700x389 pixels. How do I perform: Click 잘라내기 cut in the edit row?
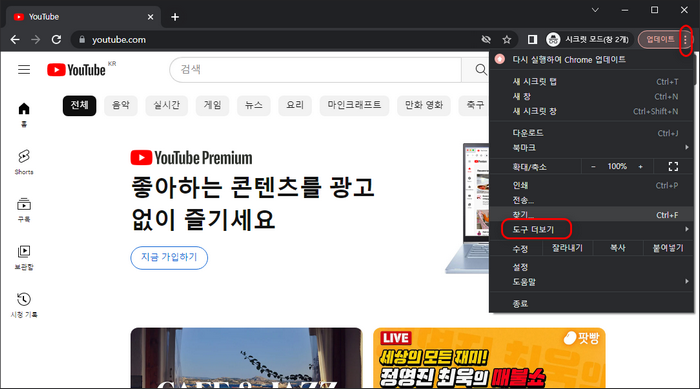point(567,248)
